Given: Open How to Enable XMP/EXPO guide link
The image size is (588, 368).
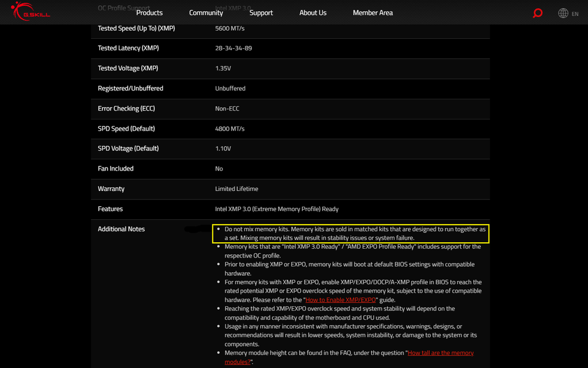Looking at the screenshot, I should 341,300.
